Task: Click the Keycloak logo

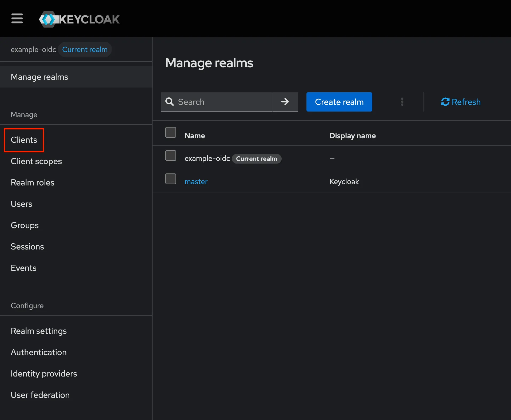Action: (79, 19)
